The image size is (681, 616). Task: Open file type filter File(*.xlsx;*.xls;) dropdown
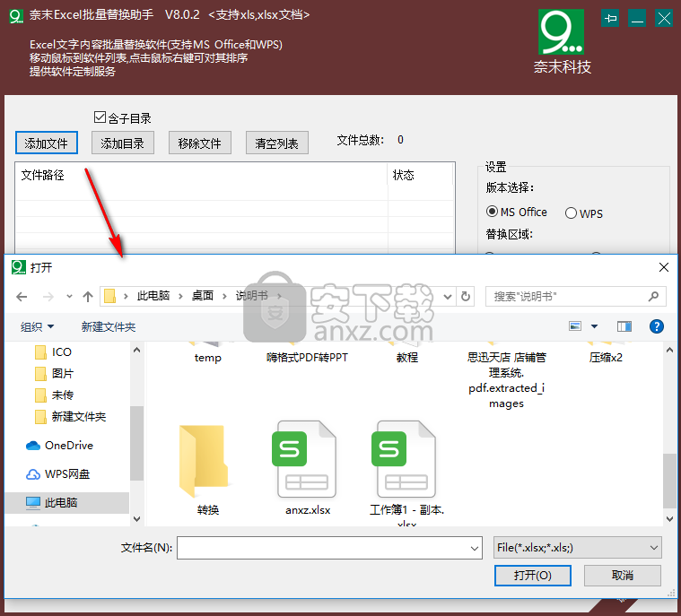(577, 548)
